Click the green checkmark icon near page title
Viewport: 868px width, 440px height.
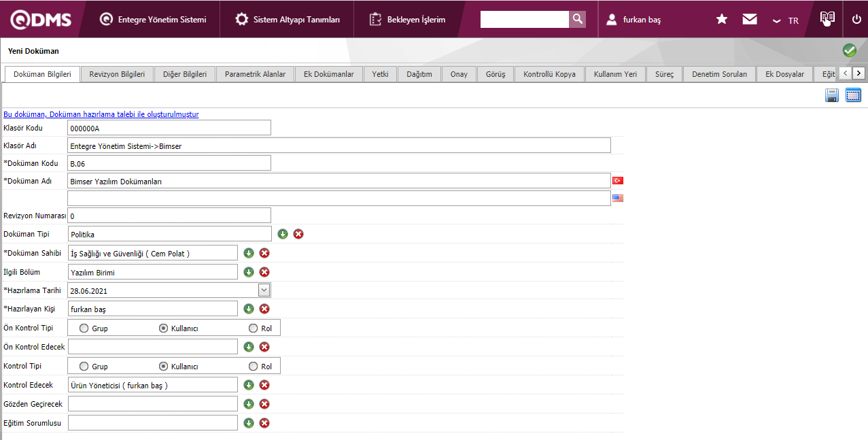coord(849,50)
